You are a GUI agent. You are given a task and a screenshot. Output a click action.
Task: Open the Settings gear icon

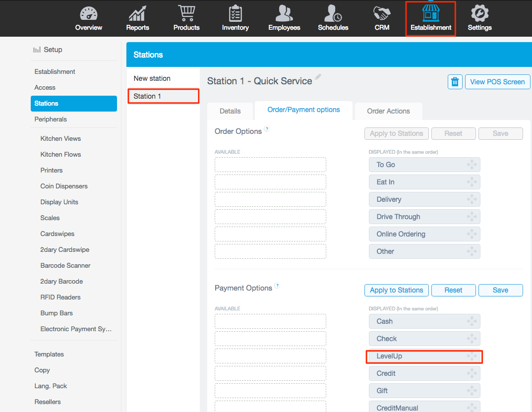pos(479,13)
